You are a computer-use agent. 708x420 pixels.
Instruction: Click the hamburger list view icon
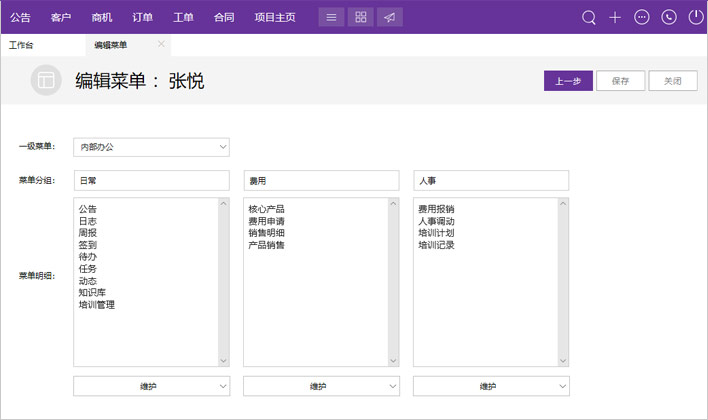coord(332,17)
